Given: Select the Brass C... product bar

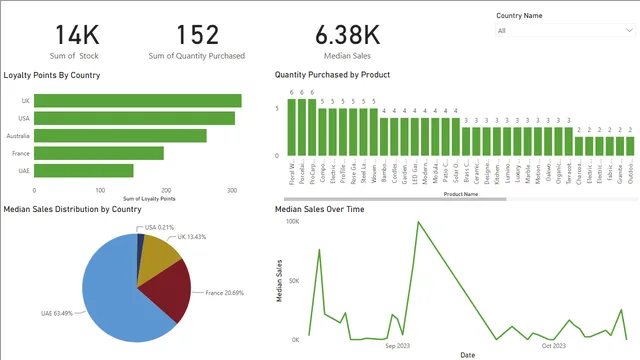Looking at the screenshot, I should (x=466, y=142).
